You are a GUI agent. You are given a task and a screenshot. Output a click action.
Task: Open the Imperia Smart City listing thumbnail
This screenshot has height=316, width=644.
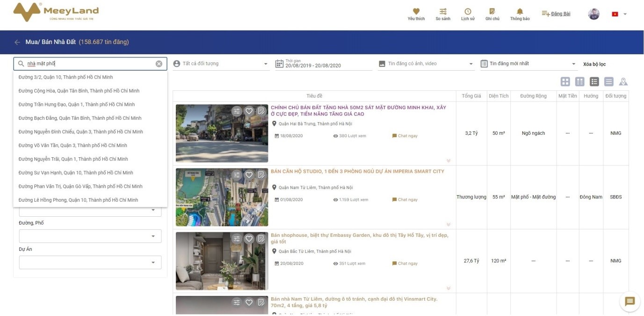[222, 197]
